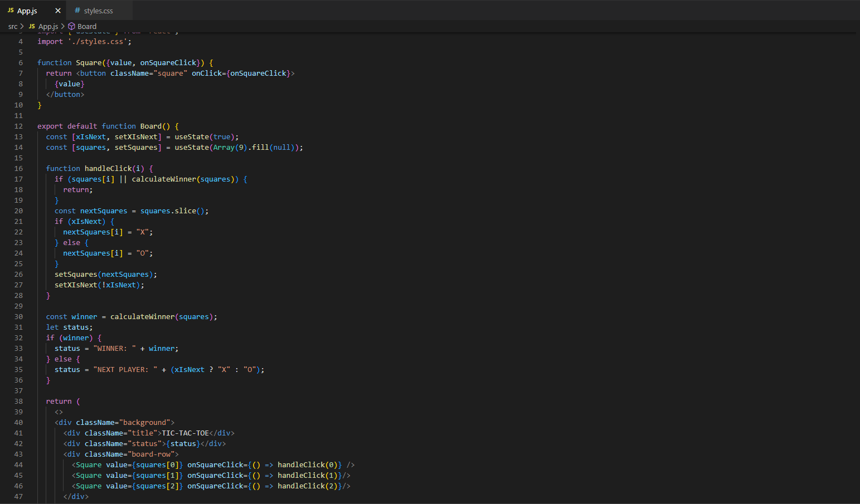Screen dimensions: 860x504
Task: Click the winner constant on line 30
Action: pos(84,317)
